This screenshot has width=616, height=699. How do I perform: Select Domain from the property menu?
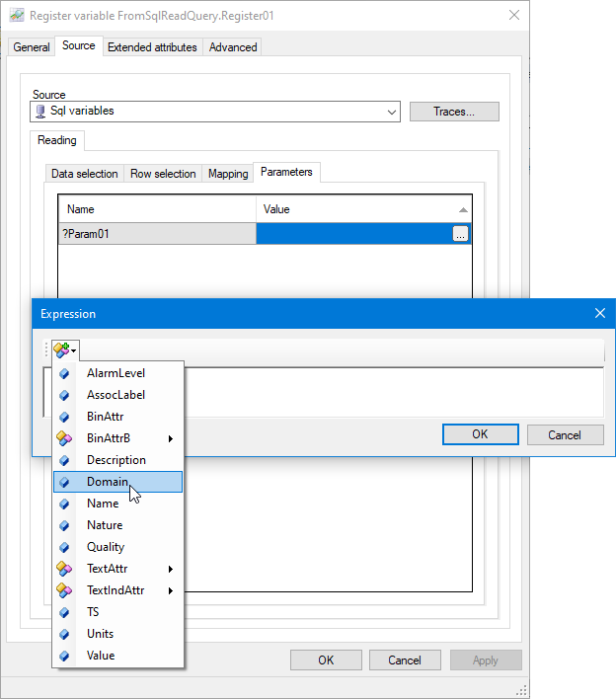[x=108, y=482]
